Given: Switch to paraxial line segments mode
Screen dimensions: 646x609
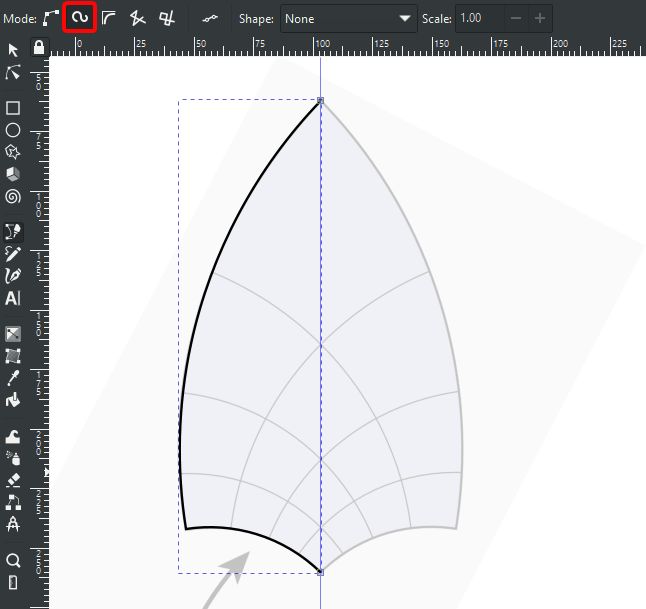Looking at the screenshot, I should click(x=167, y=18).
